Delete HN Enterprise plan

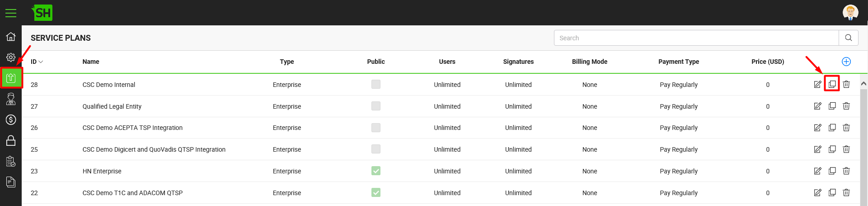tap(846, 171)
